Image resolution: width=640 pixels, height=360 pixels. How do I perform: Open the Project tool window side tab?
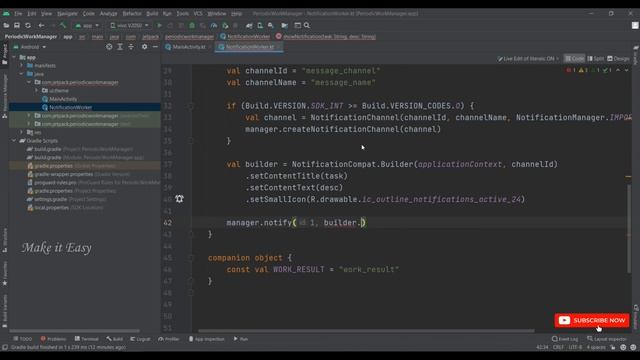pyautogui.click(x=4, y=54)
